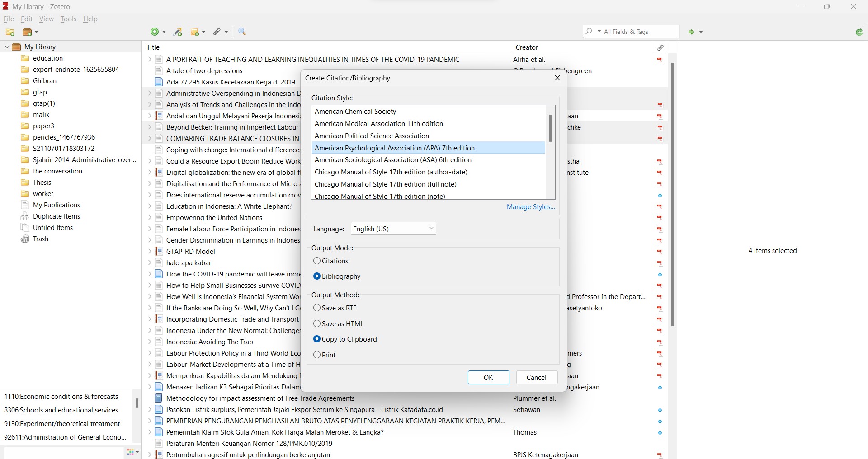Expand the GTAP-RD Model item row
868x459 pixels.
coord(149,252)
